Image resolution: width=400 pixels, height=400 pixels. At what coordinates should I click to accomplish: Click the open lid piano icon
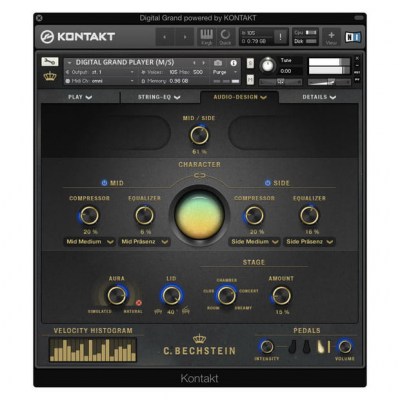[186, 311]
